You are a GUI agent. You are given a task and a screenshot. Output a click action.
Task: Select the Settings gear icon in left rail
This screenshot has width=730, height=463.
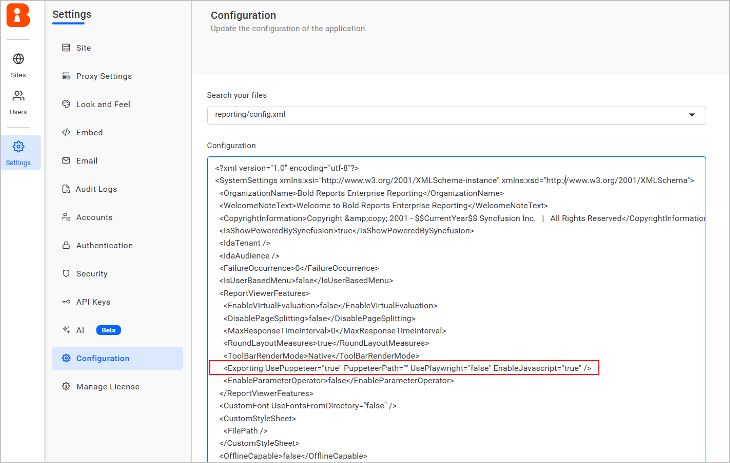click(18, 146)
